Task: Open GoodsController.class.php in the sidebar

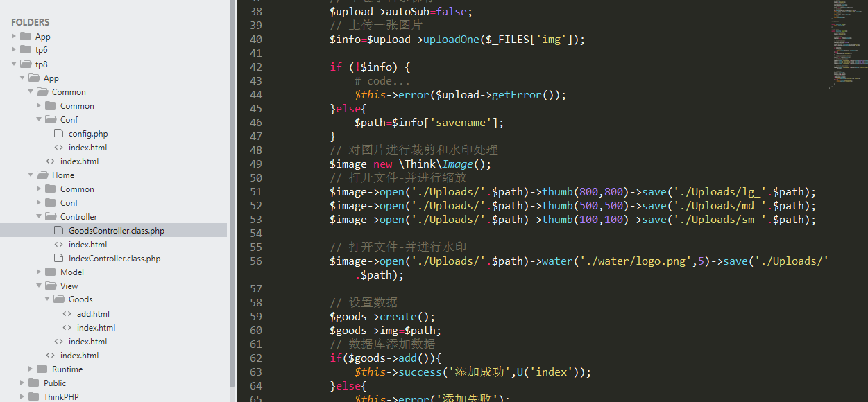Action: point(116,230)
